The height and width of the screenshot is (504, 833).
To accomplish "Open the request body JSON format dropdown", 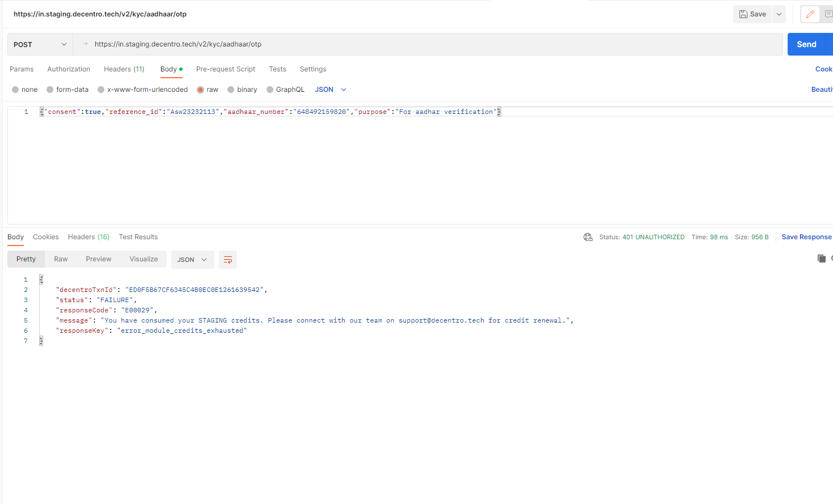I will [331, 90].
